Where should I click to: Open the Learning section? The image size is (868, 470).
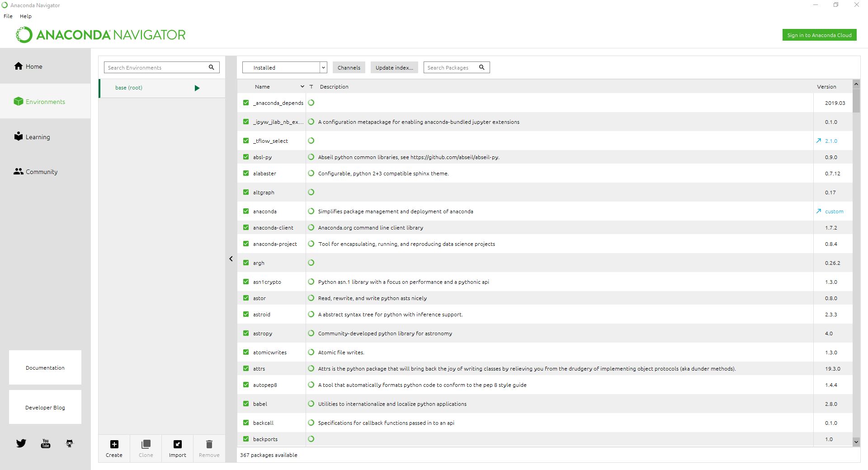click(38, 136)
